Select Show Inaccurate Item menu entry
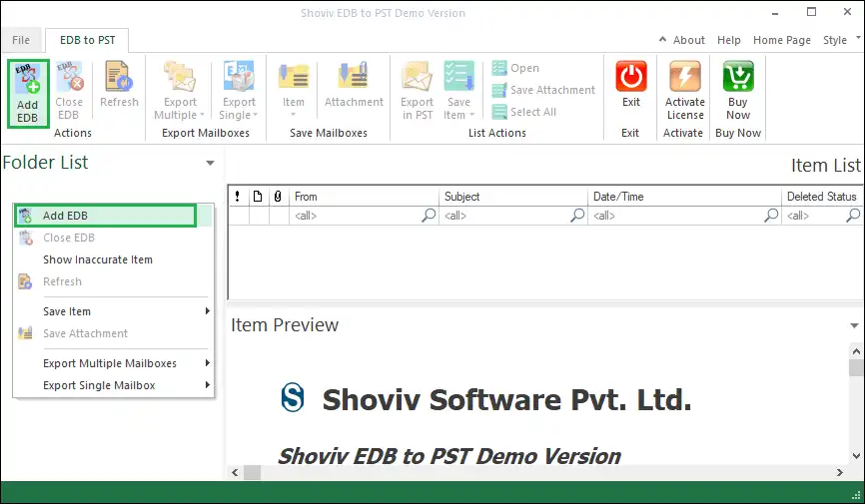 pyautogui.click(x=113, y=259)
